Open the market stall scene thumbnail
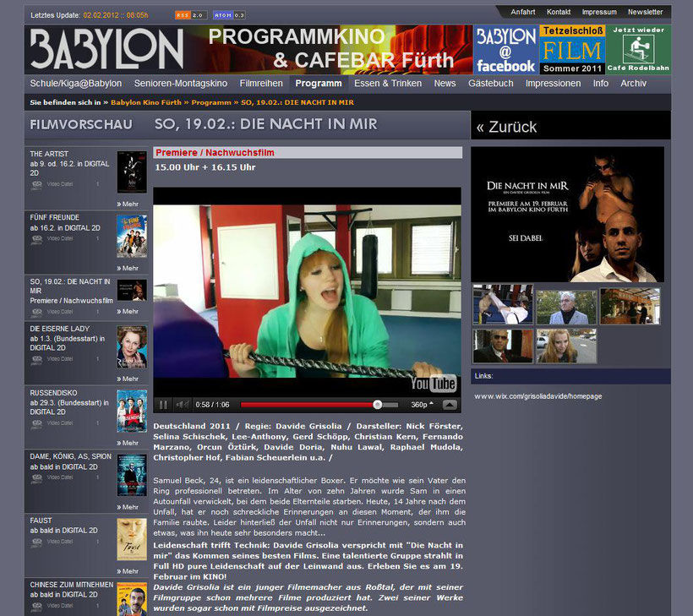693x616 pixels. tap(630, 306)
